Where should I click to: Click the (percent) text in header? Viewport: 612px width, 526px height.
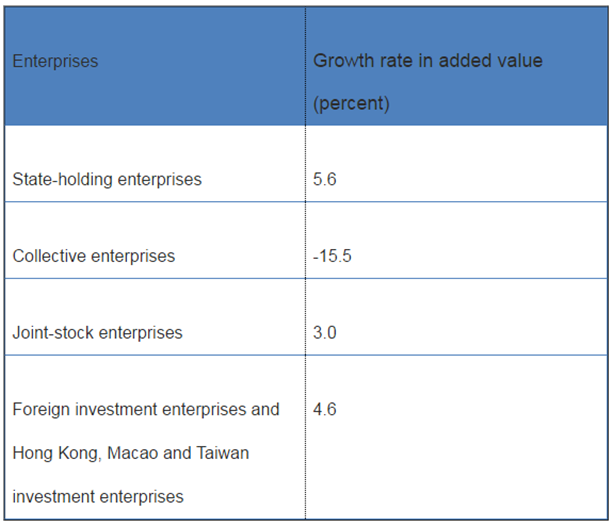(352, 104)
